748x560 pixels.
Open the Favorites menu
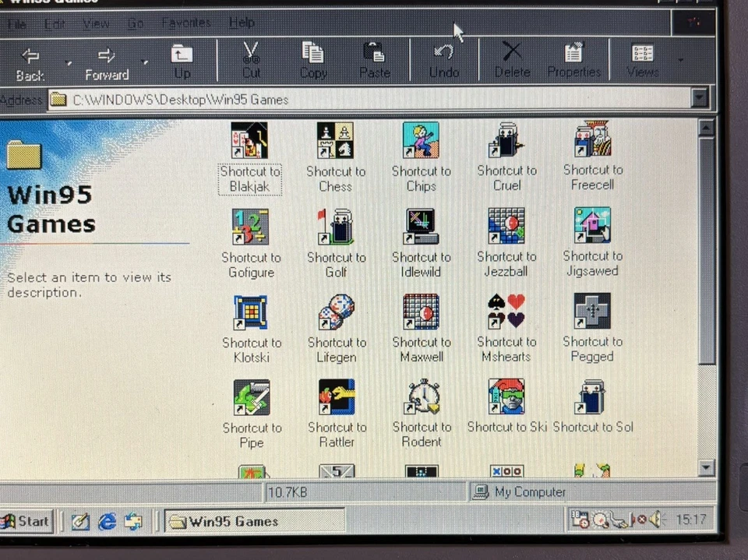tap(185, 23)
